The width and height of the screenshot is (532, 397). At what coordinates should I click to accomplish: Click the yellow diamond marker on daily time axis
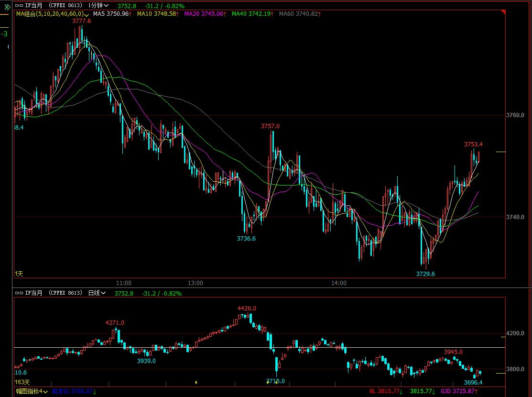[x=196, y=382]
